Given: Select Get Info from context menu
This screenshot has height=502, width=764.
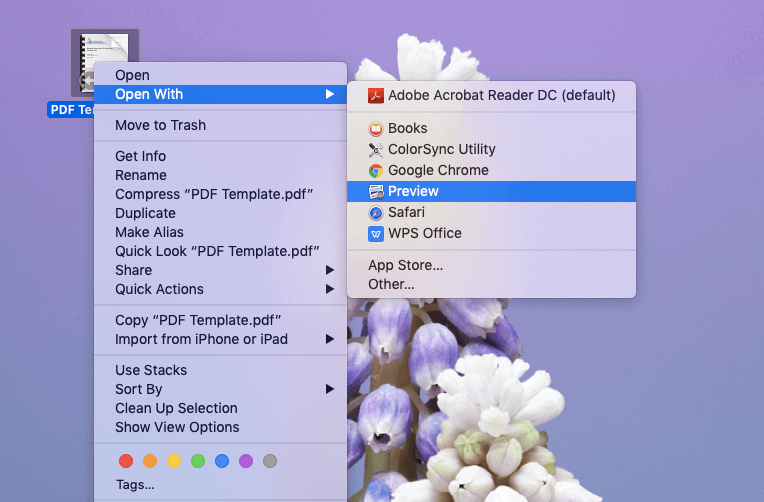Looking at the screenshot, I should [140, 156].
